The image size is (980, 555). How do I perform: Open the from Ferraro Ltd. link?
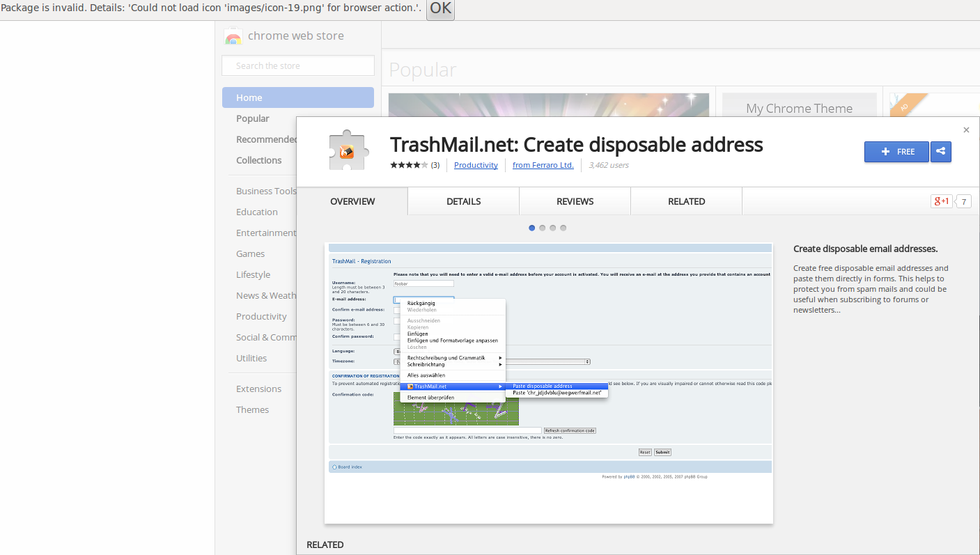(x=543, y=165)
